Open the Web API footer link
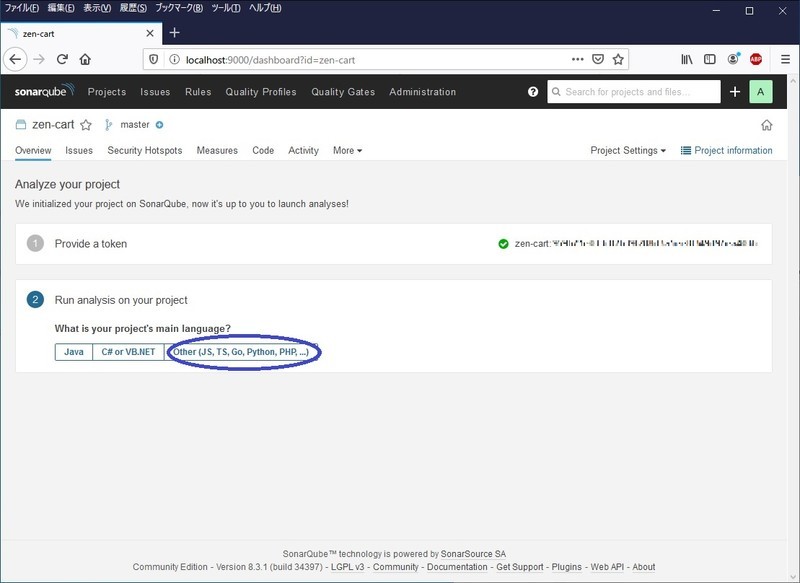This screenshot has height=583, width=800. click(x=607, y=567)
